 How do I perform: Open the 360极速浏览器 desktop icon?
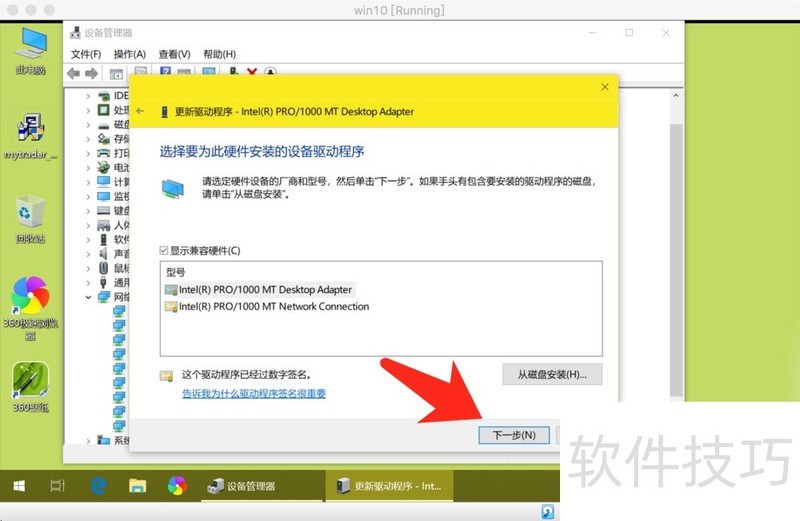pos(31,308)
